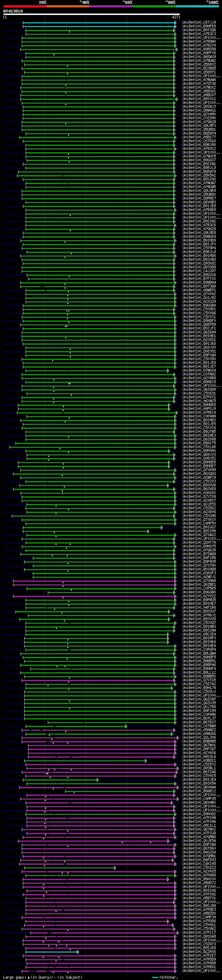Image resolution: width=222 pixels, height=980 pixels.
Task: Open hit UniRef100_Q9SBL1
Action: pos(199,769)
